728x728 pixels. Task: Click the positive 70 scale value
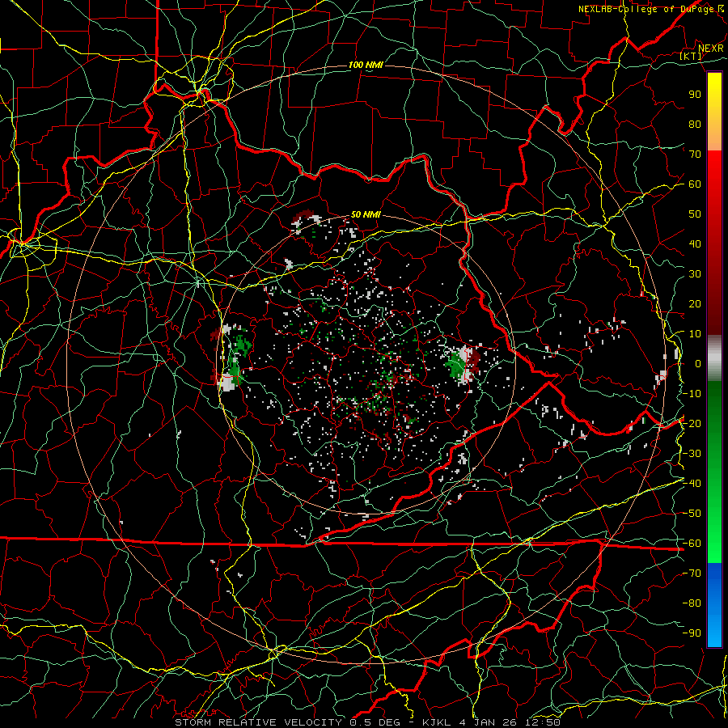tap(695, 154)
